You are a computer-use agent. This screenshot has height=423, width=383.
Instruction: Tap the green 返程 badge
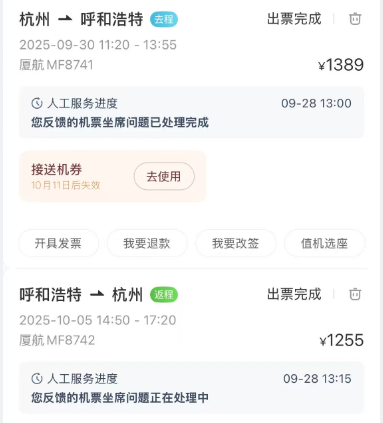click(164, 295)
